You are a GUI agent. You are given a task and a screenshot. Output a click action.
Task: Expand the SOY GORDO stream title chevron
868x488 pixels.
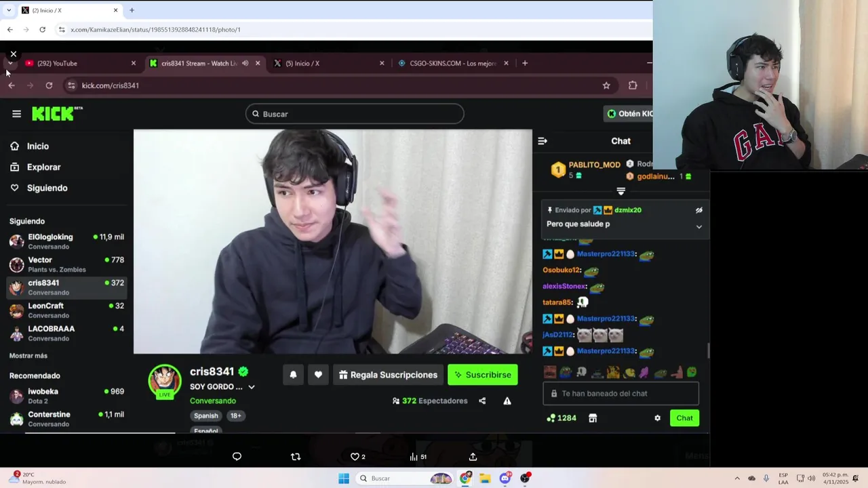click(x=252, y=387)
